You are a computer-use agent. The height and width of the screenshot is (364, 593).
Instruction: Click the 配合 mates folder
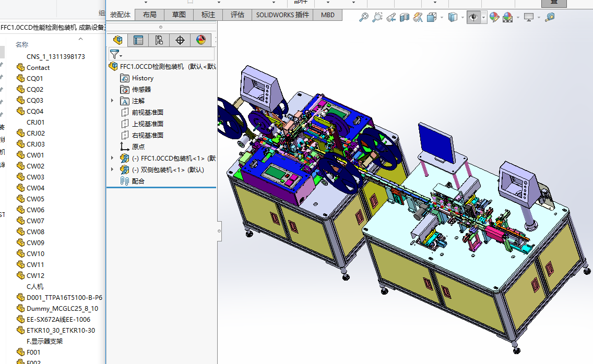(x=138, y=181)
